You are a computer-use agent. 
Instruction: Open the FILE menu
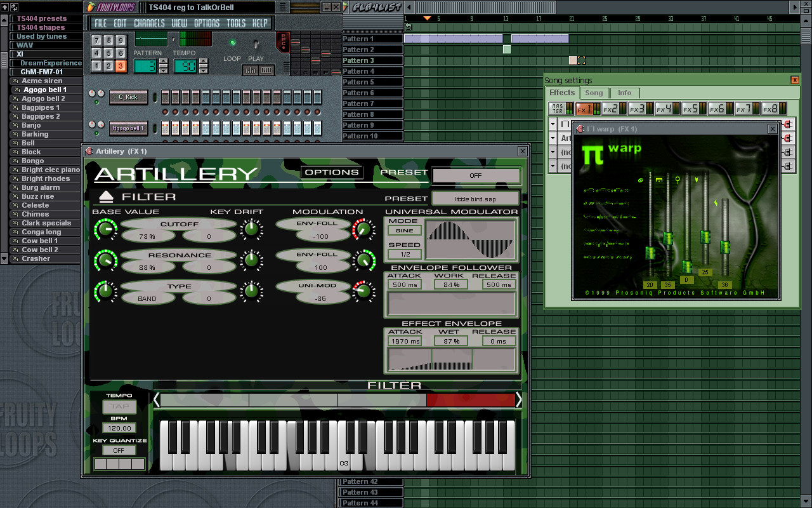[101, 23]
